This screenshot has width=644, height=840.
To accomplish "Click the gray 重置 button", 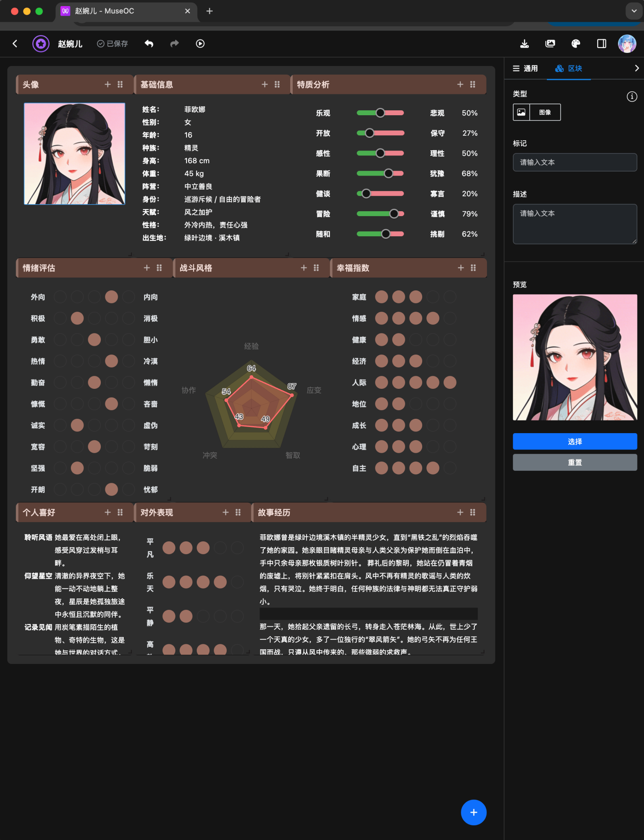I will pyautogui.click(x=575, y=462).
